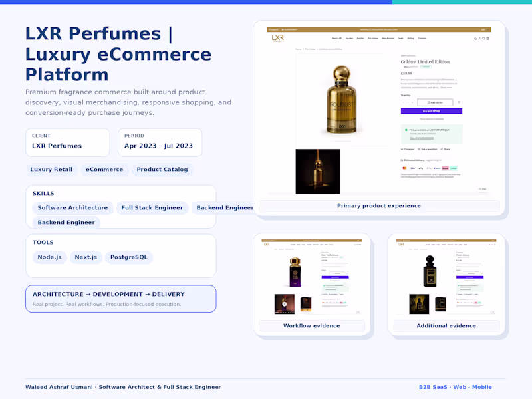The height and width of the screenshot is (399, 532).
Task: Click the B2B SaaS · Web · Mobile footer text
Action: 456,387
